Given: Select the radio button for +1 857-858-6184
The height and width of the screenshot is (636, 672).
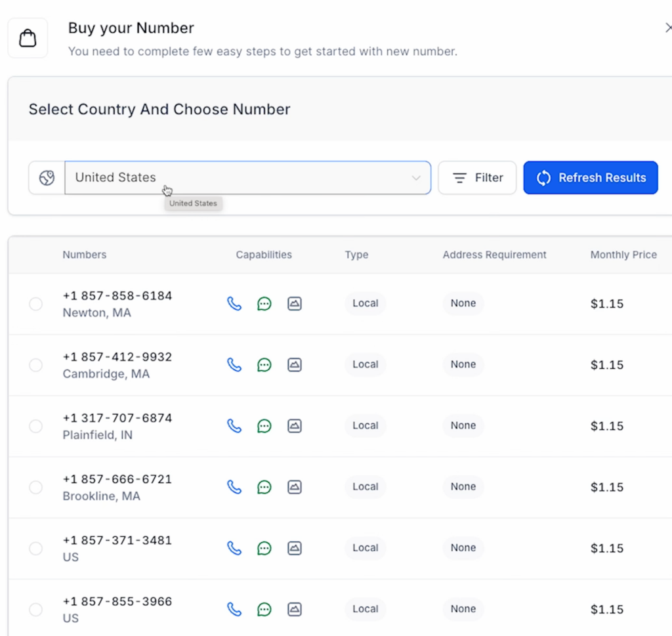Looking at the screenshot, I should click(36, 304).
